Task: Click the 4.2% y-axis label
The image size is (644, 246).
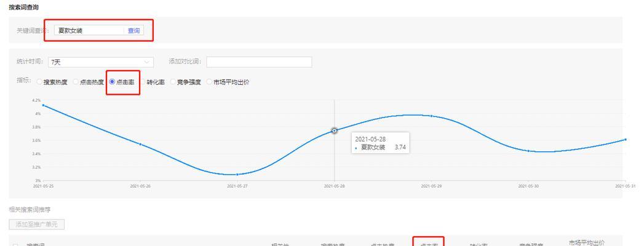Action: click(36, 100)
